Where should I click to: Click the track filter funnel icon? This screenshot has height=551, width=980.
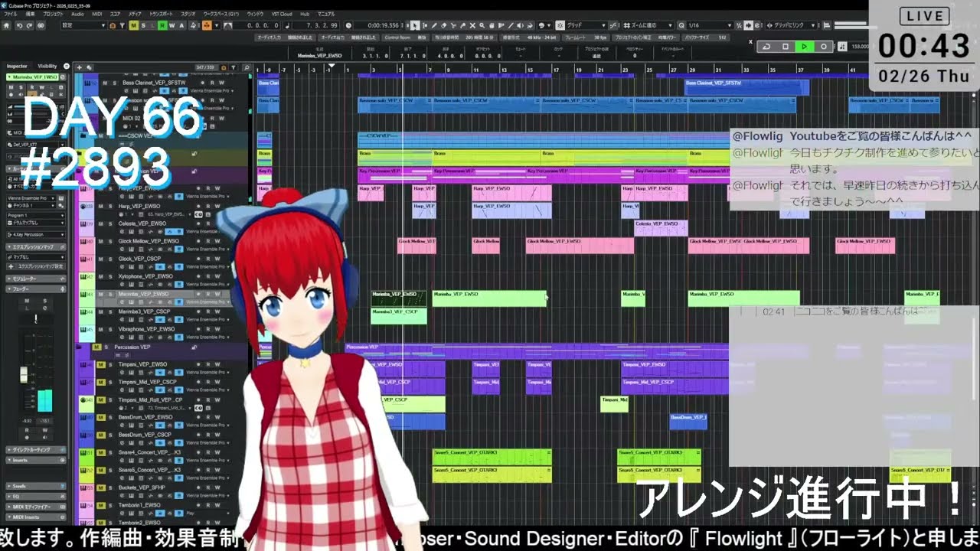[x=233, y=67]
